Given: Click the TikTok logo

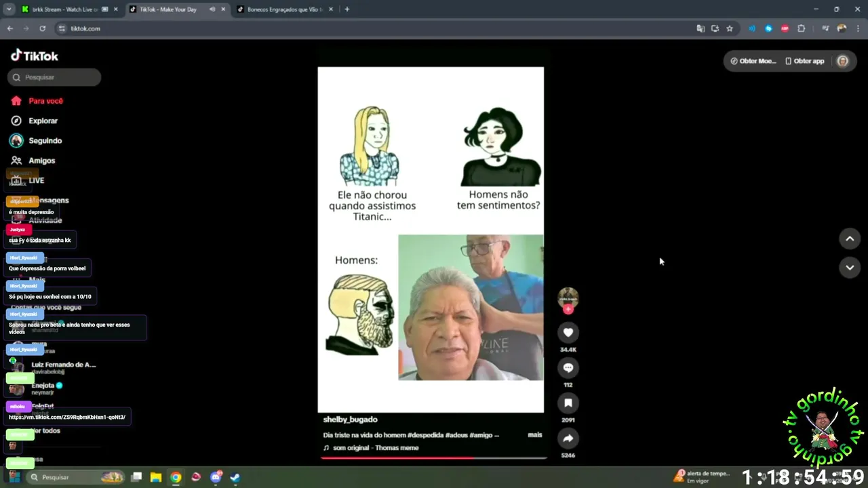Looking at the screenshot, I should [35, 56].
